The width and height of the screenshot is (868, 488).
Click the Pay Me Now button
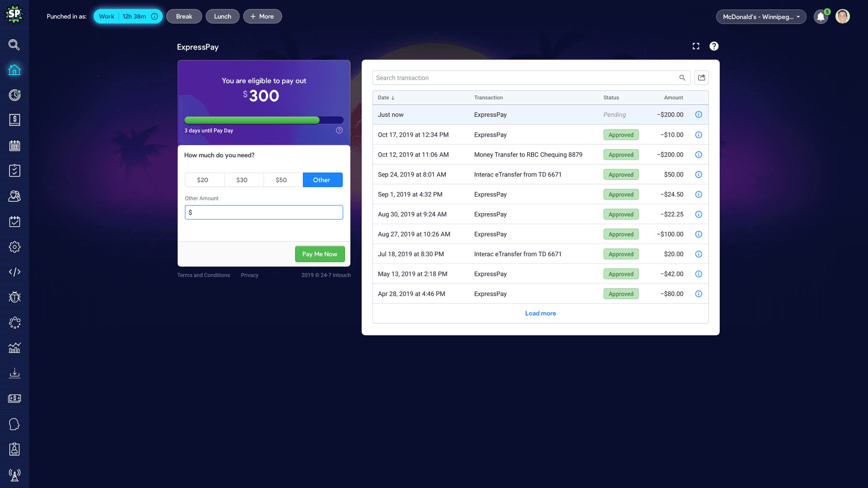coord(320,254)
